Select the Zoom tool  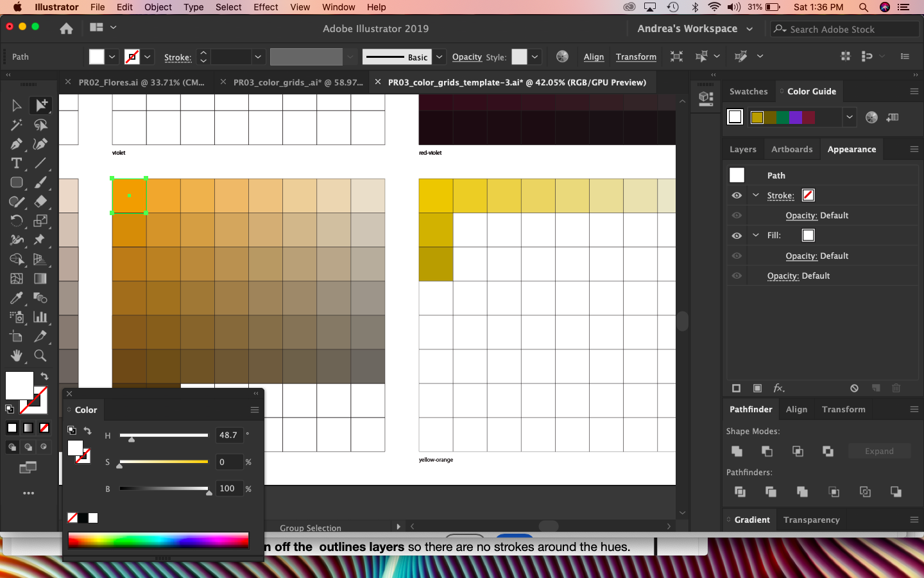(40, 356)
